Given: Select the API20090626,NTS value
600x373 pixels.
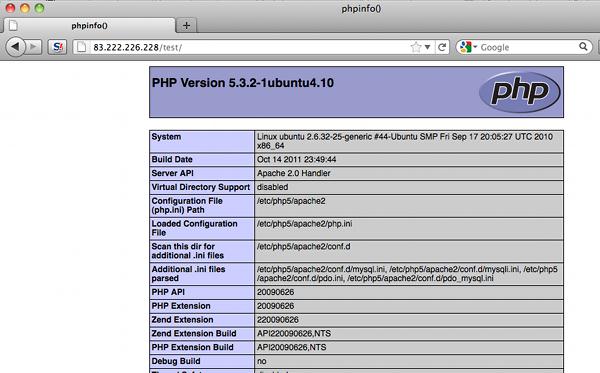Looking at the screenshot, I should point(292,347).
